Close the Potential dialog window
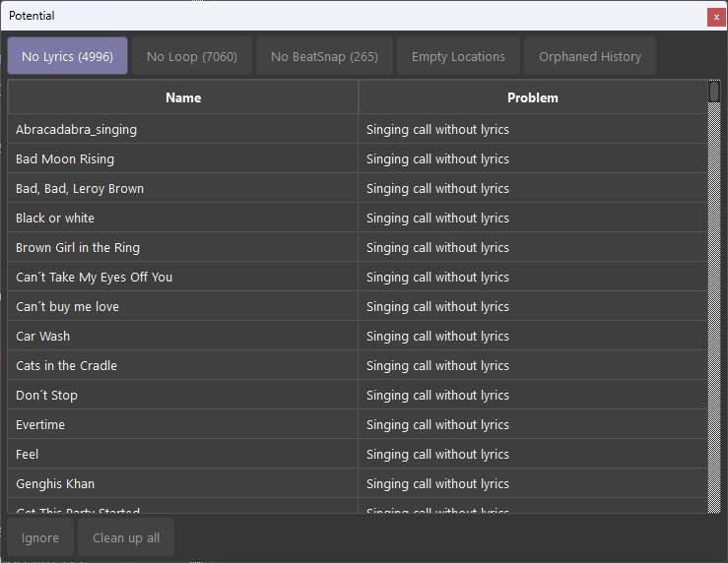 point(715,17)
